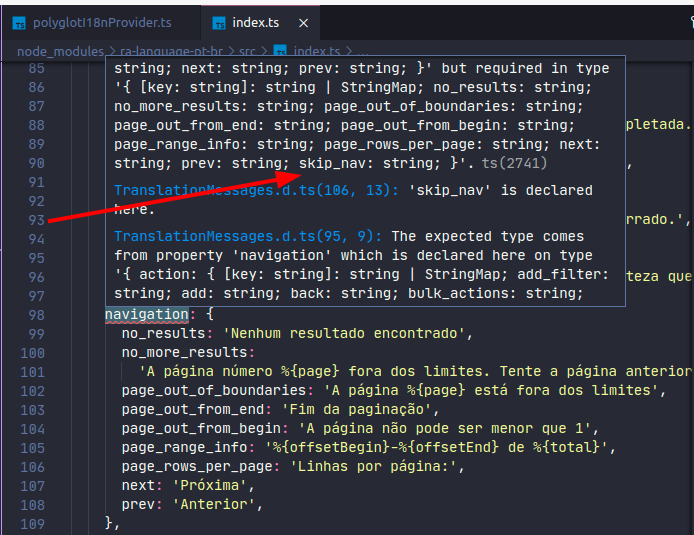Image resolution: width=694 pixels, height=535 pixels.
Task: Click 'Anterior' string value
Action: (x=214, y=504)
